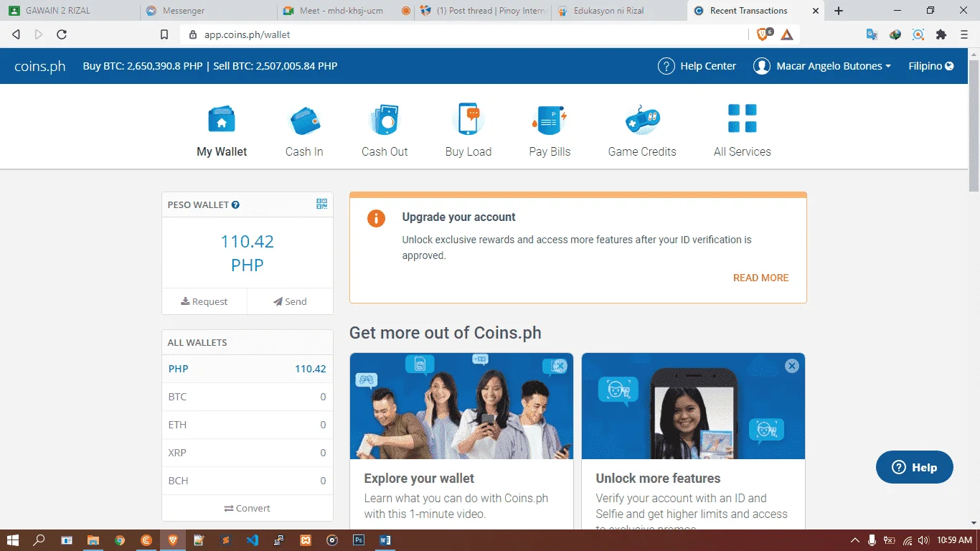
Task: Select the XRP wallet row
Action: point(248,453)
